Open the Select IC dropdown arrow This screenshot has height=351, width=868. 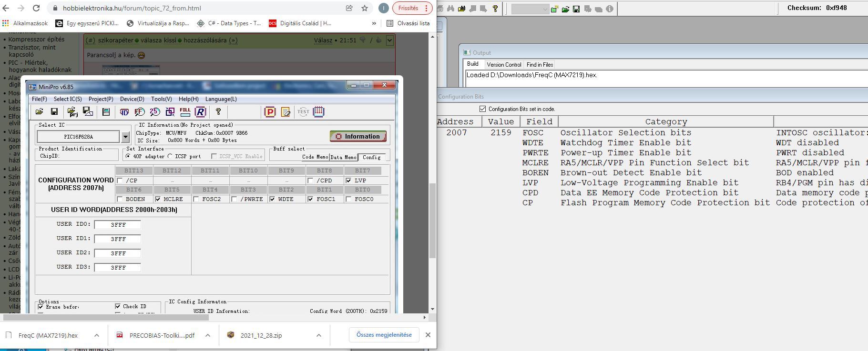[125, 137]
